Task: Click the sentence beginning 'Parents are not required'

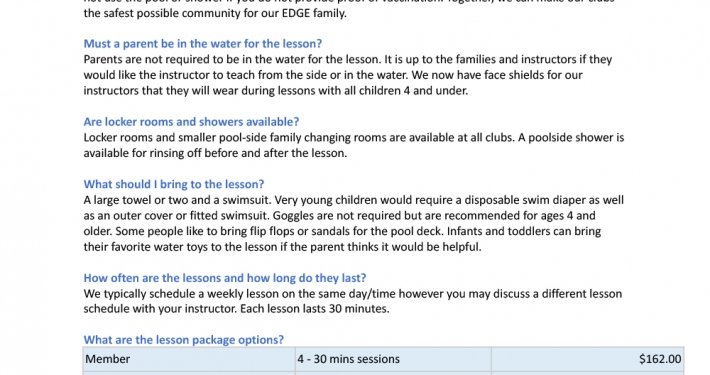Action: click(233, 59)
